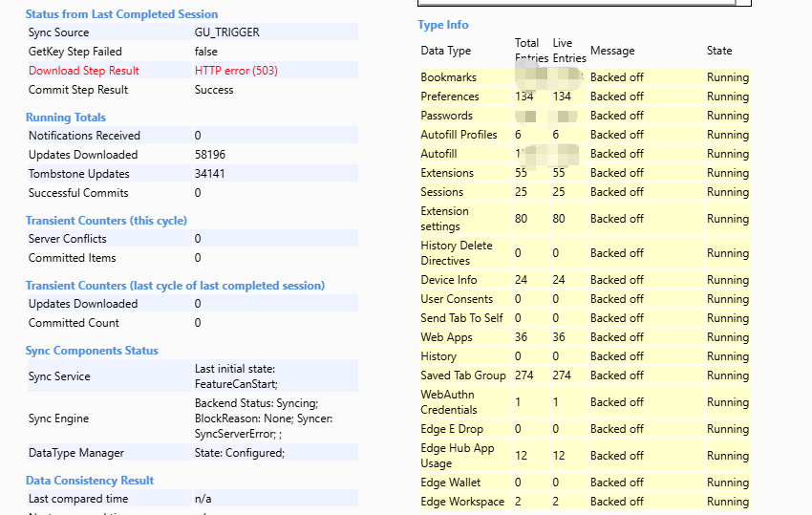Select the Saved Tab Group total entries 274

(x=524, y=376)
